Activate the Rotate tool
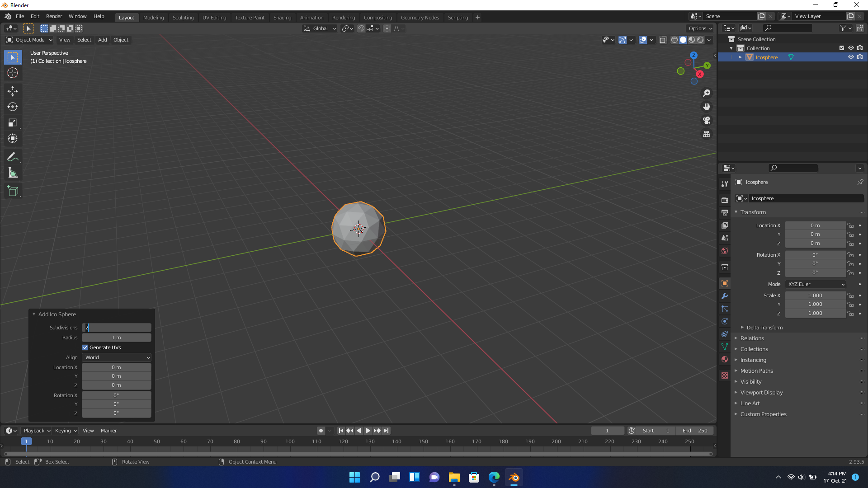This screenshot has height=488, width=868. (x=13, y=107)
